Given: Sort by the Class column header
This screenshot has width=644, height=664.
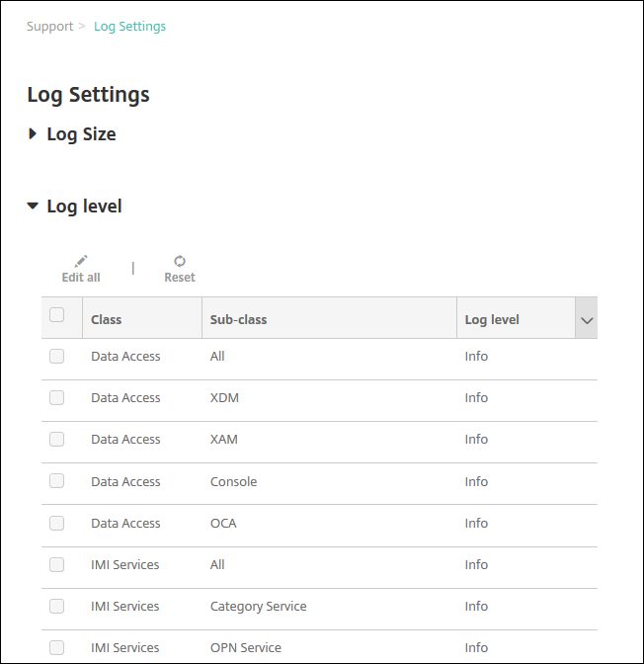Looking at the screenshot, I should 107,320.
